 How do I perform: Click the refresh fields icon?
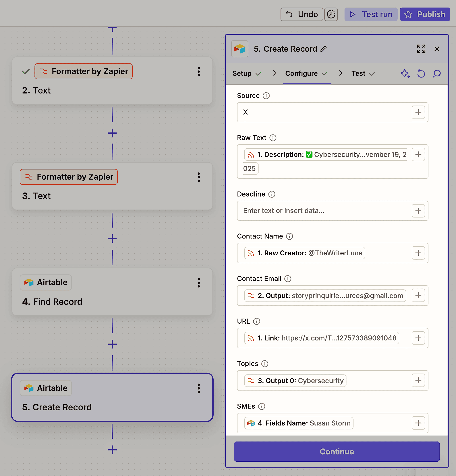pyautogui.click(x=421, y=73)
